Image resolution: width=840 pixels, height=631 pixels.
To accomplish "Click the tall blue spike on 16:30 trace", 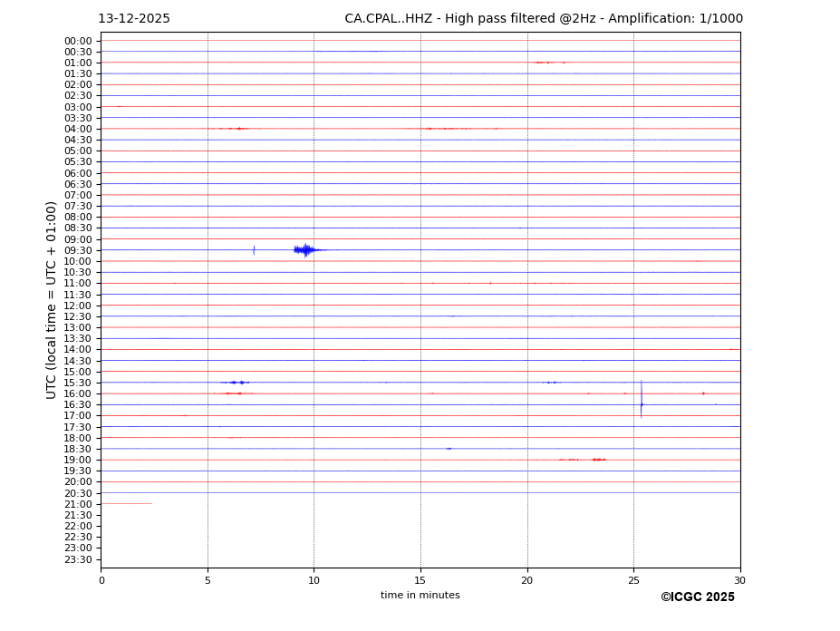I will (x=642, y=401).
